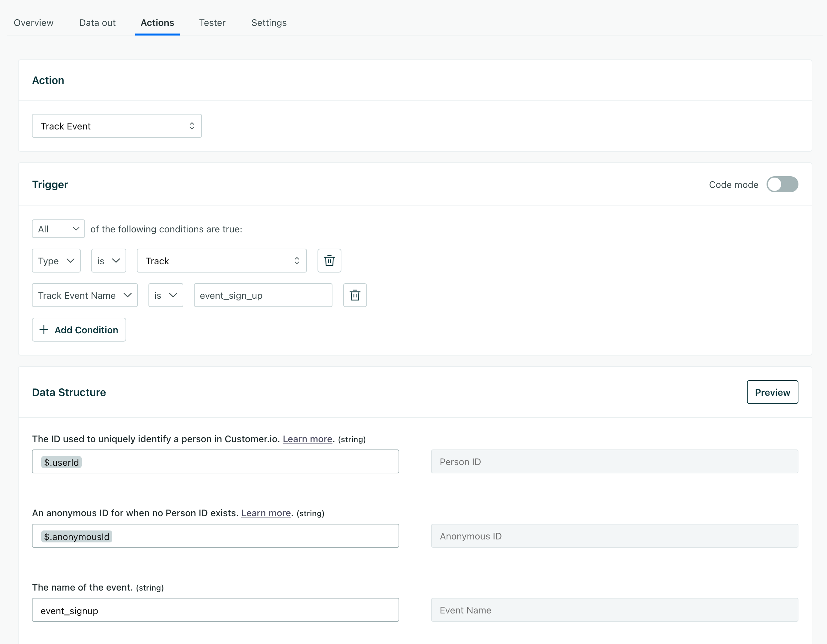Select the Data out tab

click(97, 23)
